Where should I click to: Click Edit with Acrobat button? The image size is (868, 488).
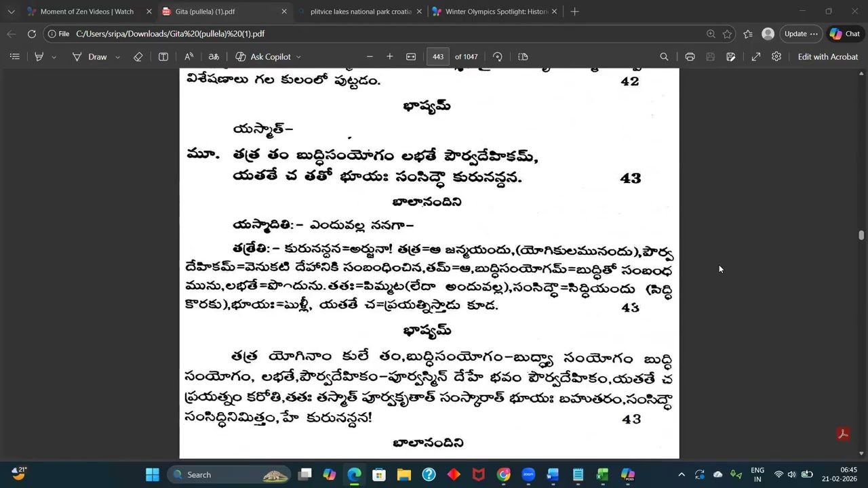click(x=828, y=57)
